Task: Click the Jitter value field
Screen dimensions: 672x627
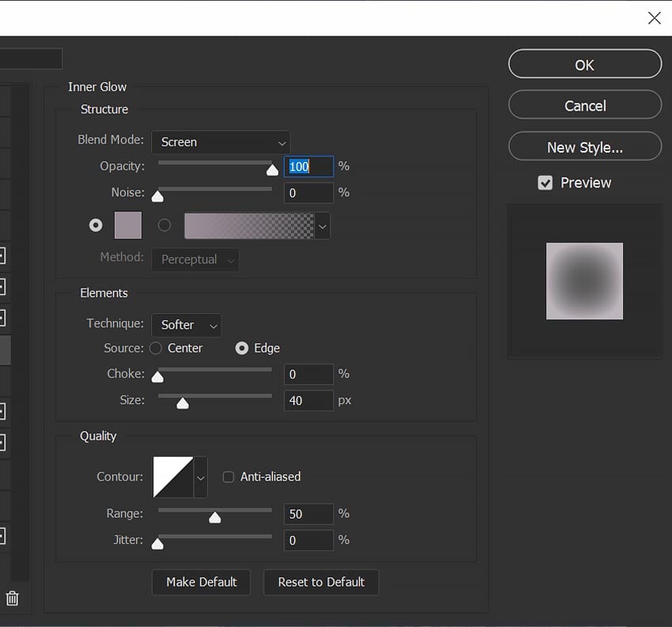Action: [308, 541]
